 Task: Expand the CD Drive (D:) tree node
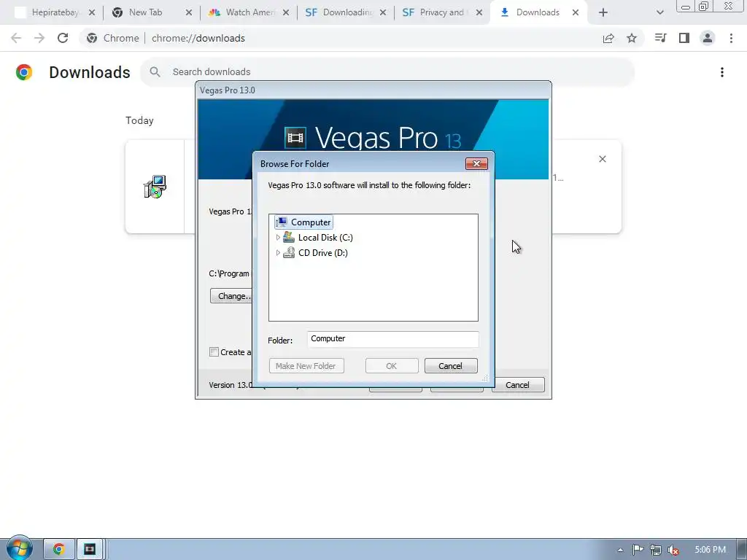pyautogui.click(x=278, y=253)
